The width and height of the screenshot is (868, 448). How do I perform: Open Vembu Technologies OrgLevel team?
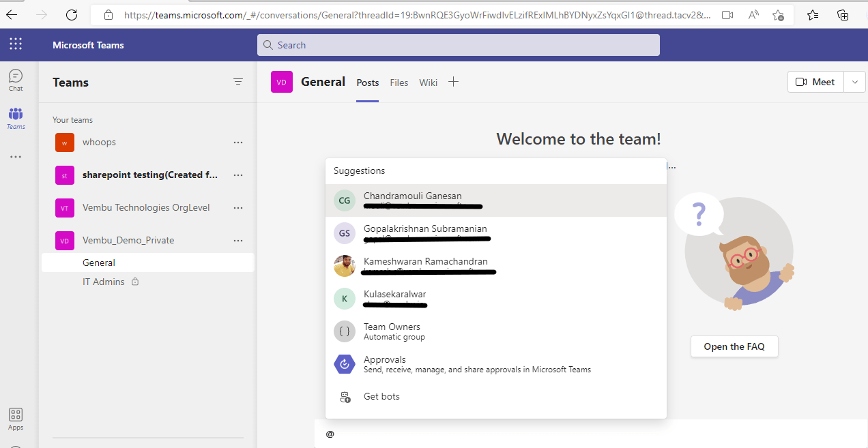[146, 208]
